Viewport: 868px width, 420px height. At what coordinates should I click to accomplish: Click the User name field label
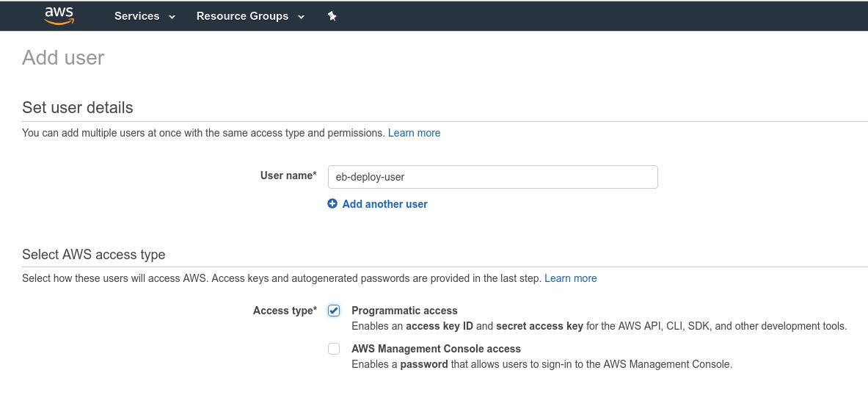[x=288, y=175]
